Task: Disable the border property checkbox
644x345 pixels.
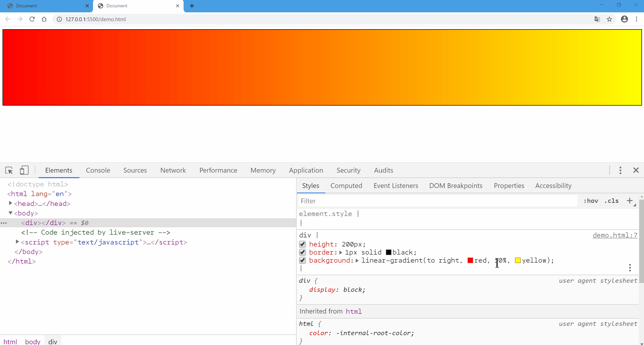Action: [x=302, y=252]
